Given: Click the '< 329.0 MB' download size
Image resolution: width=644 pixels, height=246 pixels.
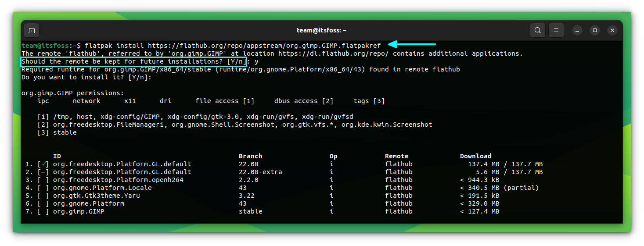Looking at the screenshot, I should point(480,203).
